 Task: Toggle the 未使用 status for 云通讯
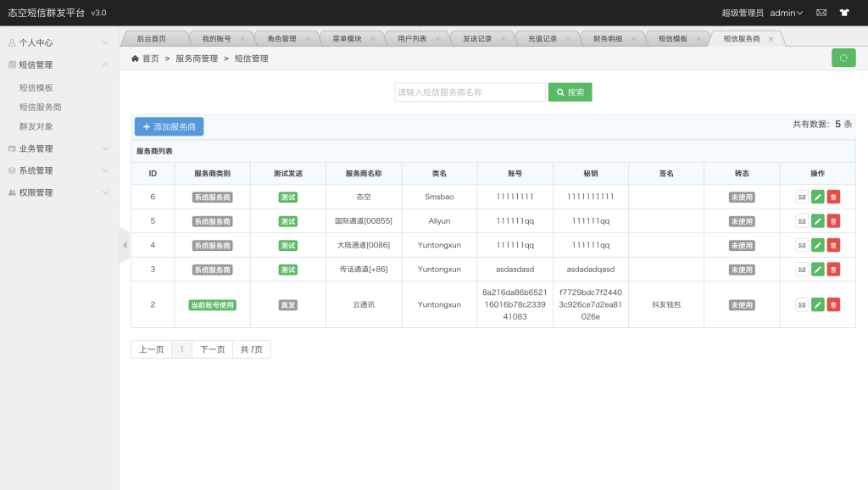742,303
